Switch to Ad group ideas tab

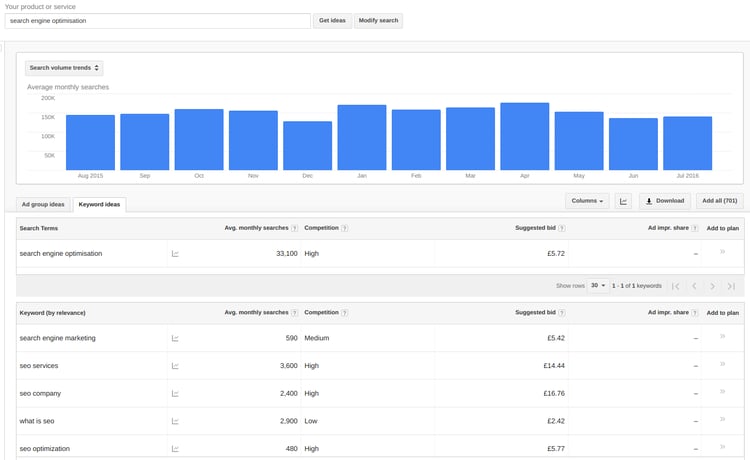pyautogui.click(x=43, y=204)
